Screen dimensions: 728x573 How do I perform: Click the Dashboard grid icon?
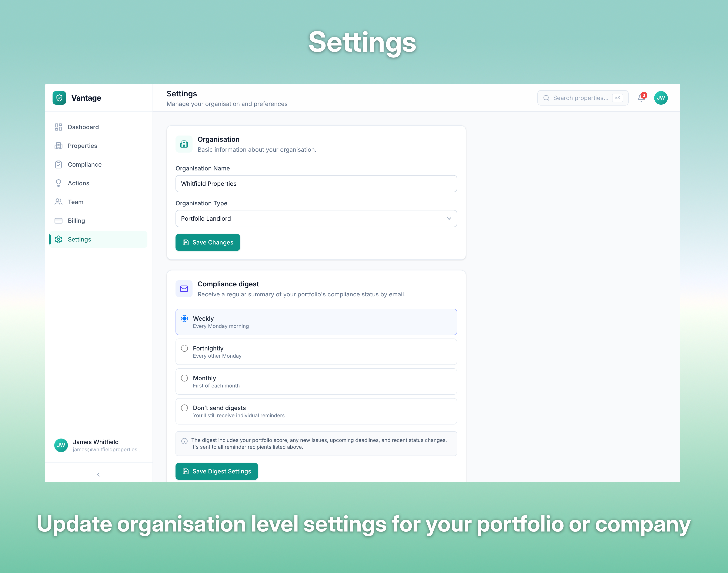58,127
